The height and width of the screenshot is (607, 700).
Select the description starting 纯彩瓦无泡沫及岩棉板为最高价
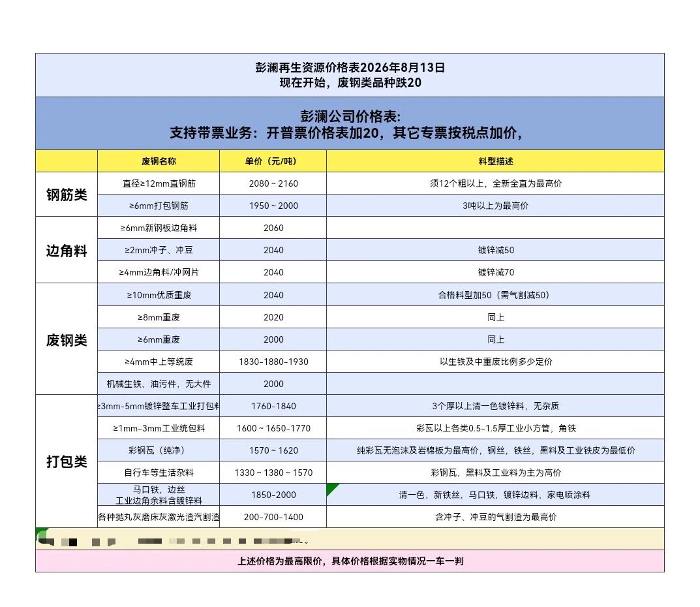[496, 450]
